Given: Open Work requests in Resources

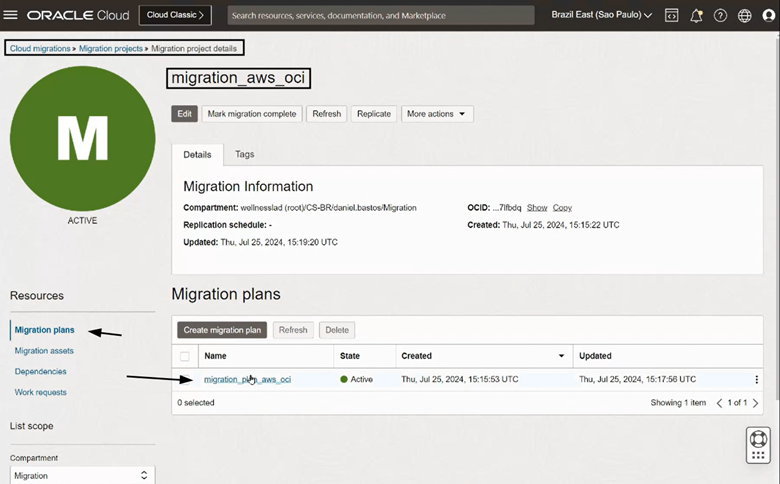Looking at the screenshot, I should click(40, 392).
